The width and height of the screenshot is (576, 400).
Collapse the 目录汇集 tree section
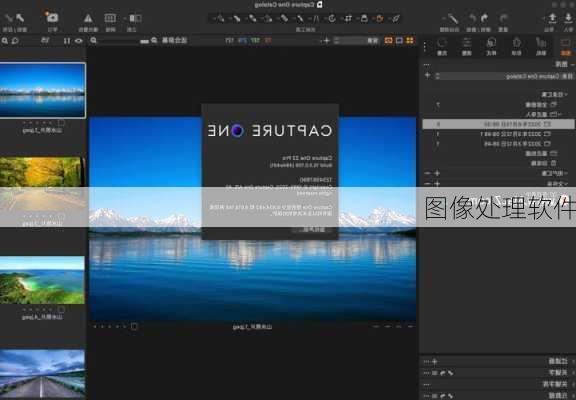click(x=566, y=95)
